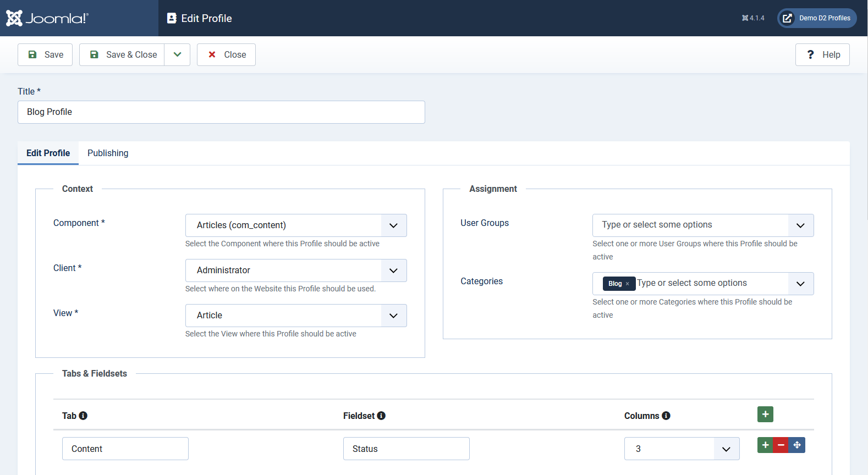868x475 pixels.
Task: Click the move handle on Content row
Action: (x=797, y=445)
